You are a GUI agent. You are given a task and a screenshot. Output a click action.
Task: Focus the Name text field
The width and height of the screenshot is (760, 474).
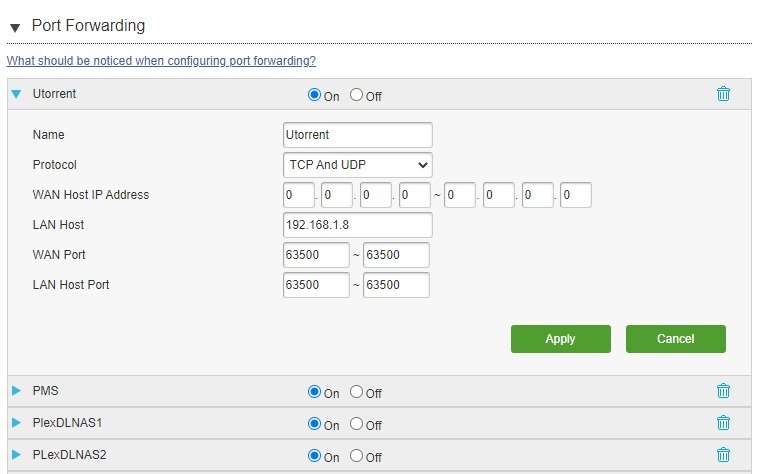[358, 135]
